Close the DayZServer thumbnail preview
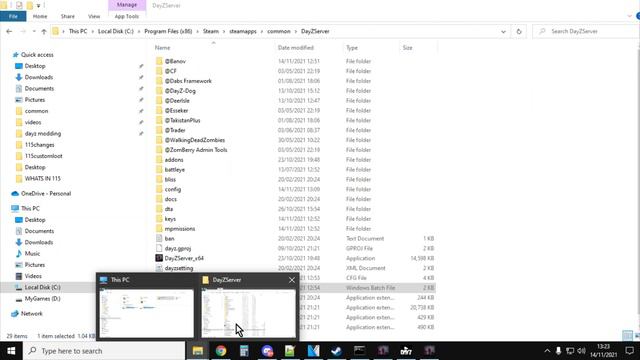Image resolution: width=640 pixels, height=360 pixels. [291, 280]
